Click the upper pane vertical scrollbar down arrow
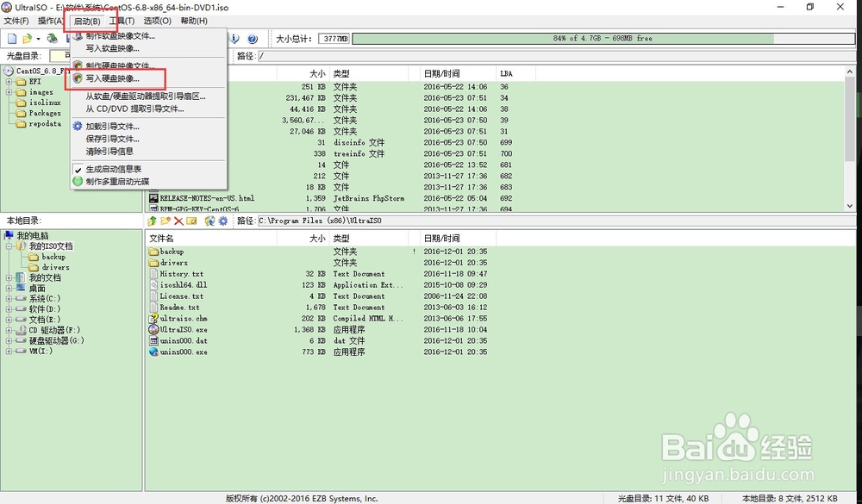This screenshot has height=504, width=862. tap(850, 206)
